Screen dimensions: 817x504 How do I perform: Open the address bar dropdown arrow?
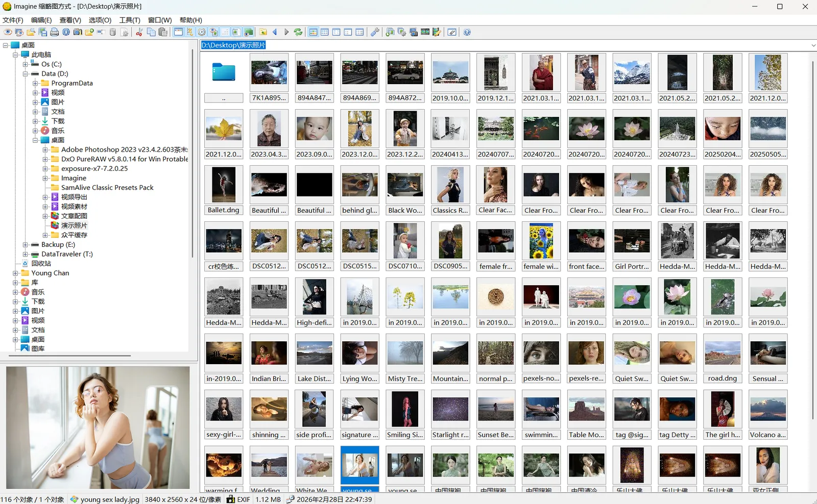tap(813, 45)
